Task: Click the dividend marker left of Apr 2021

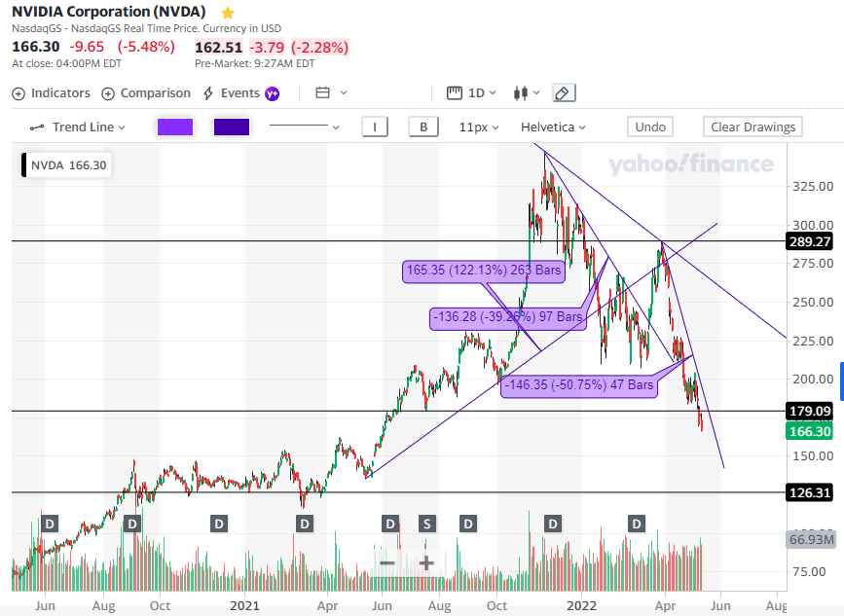Action: [x=305, y=524]
